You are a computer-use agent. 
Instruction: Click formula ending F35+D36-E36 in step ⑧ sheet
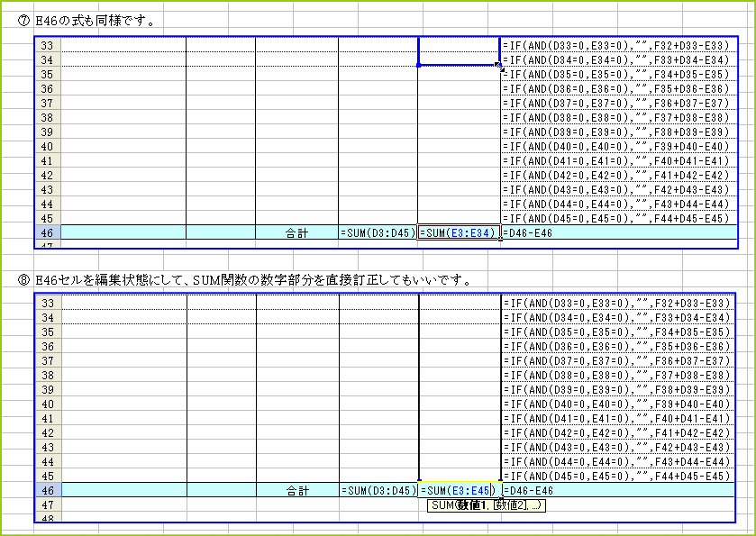pos(619,347)
